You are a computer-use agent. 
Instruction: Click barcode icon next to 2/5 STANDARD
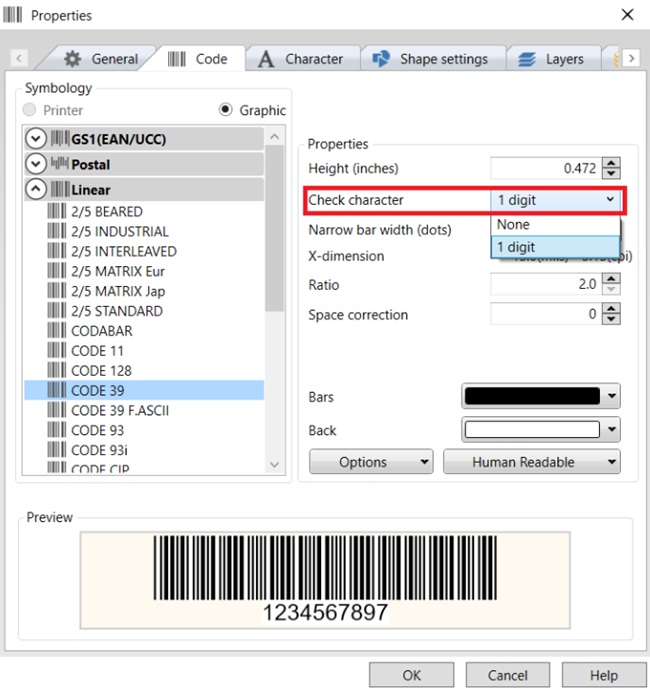pos(57,310)
